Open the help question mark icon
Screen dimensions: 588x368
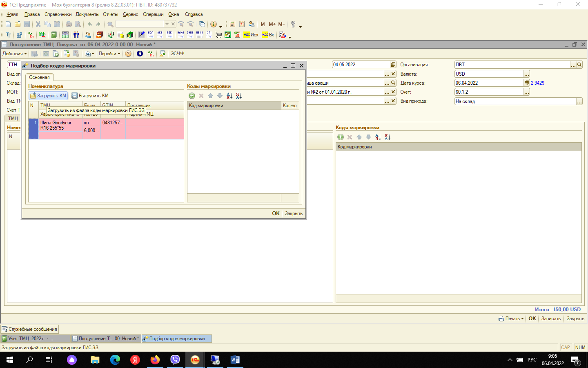click(x=128, y=54)
